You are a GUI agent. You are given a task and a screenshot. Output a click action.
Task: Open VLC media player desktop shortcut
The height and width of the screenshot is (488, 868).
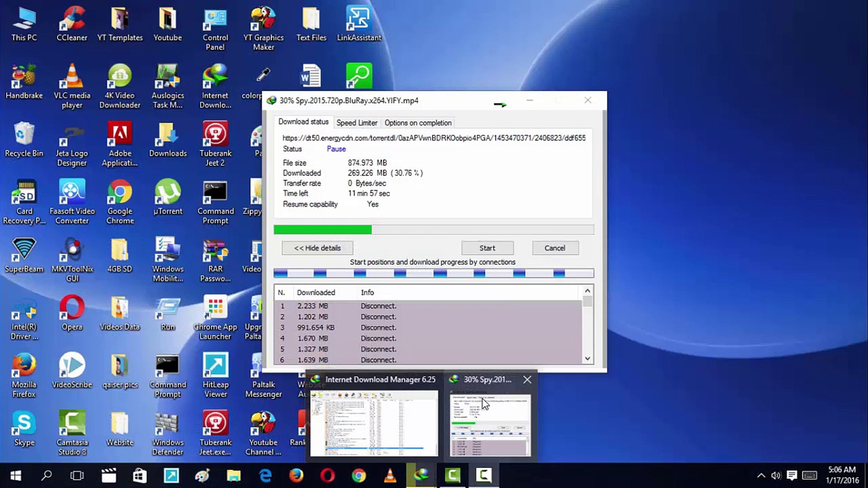(72, 86)
